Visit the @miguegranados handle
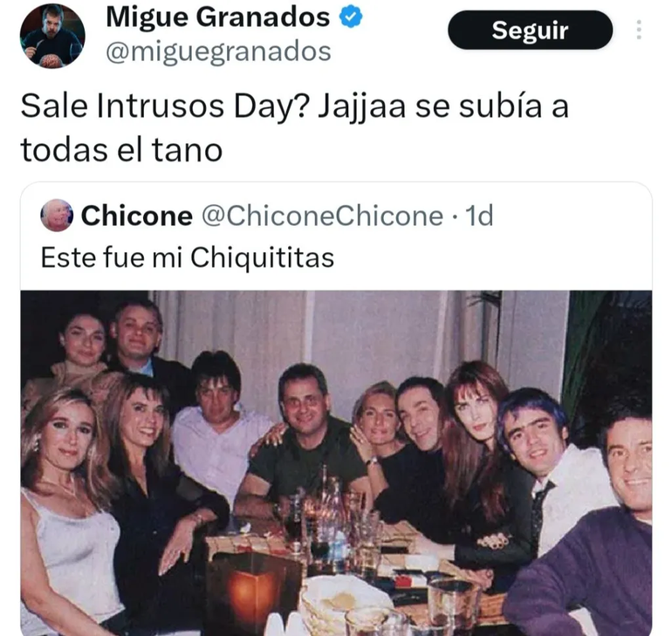The image size is (672, 636). click(x=218, y=52)
